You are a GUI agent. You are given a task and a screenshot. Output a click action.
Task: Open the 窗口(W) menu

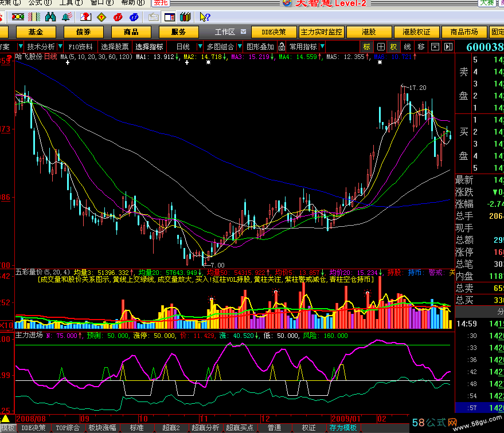coord(102,2)
